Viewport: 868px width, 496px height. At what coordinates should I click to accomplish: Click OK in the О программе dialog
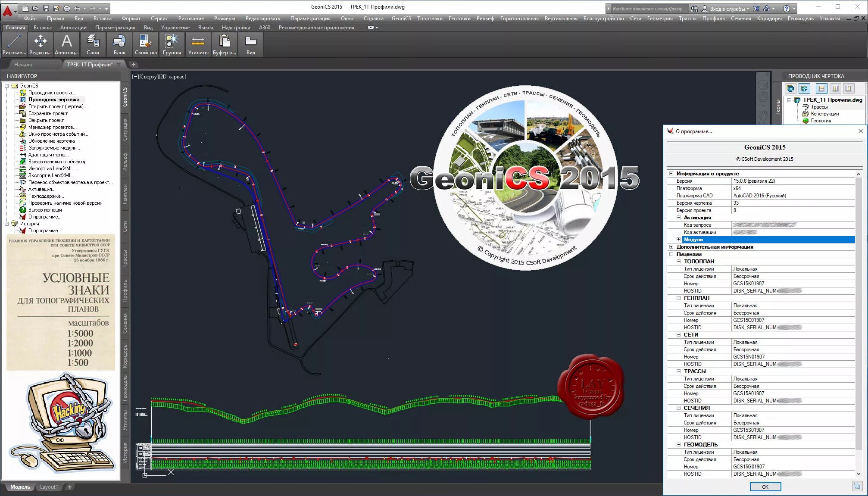pos(765,487)
